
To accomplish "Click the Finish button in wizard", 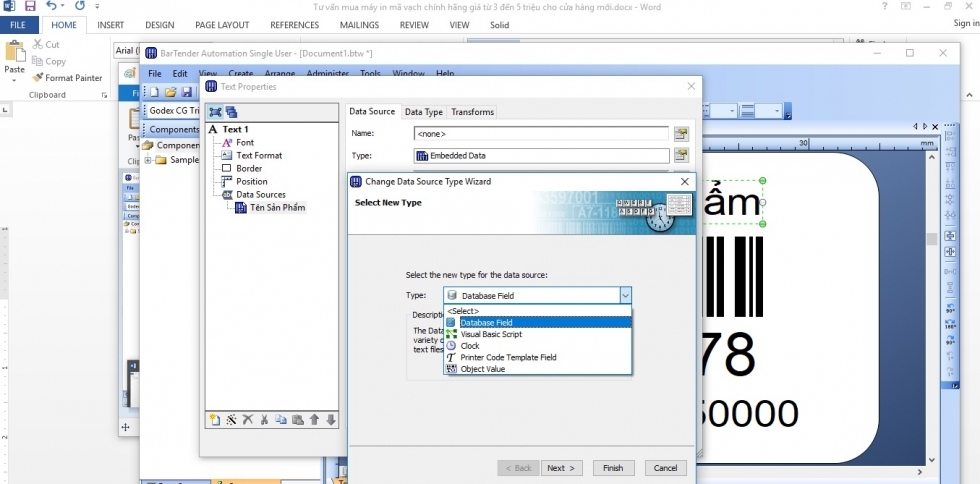I will coord(613,468).
